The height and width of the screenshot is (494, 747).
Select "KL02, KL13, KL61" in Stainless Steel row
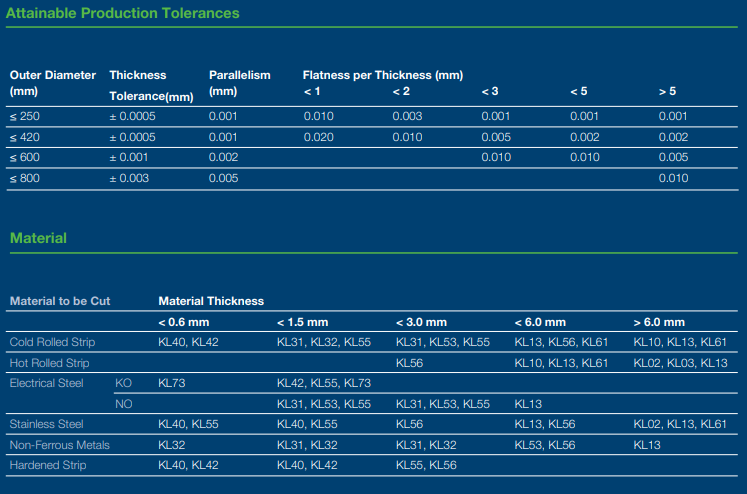(680, 424)
